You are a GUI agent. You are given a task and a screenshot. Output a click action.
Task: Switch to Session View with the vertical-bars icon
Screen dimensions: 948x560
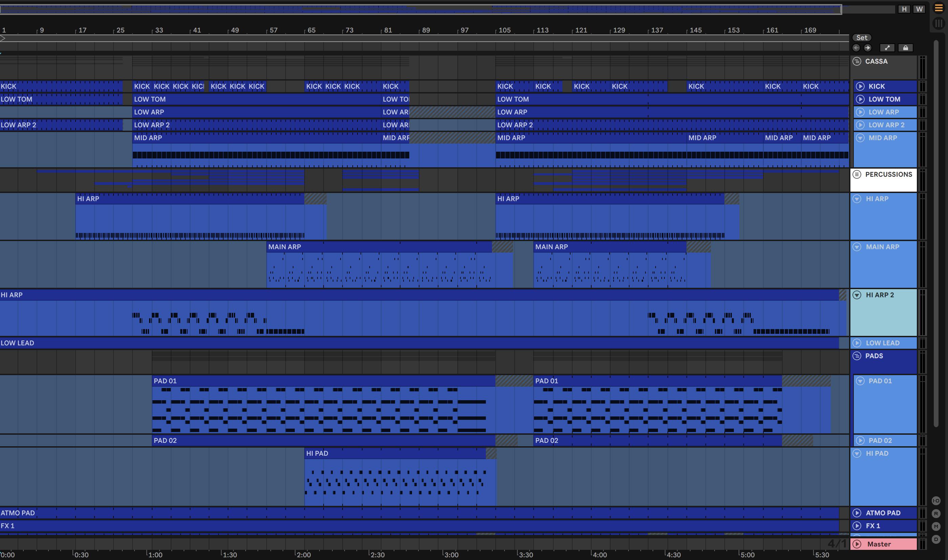(938, 24)
